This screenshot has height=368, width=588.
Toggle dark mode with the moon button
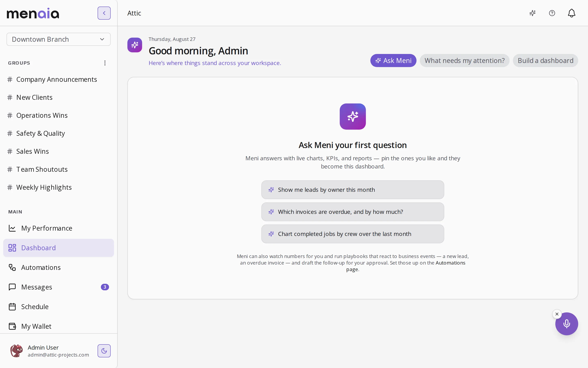(x=104, y=351)
